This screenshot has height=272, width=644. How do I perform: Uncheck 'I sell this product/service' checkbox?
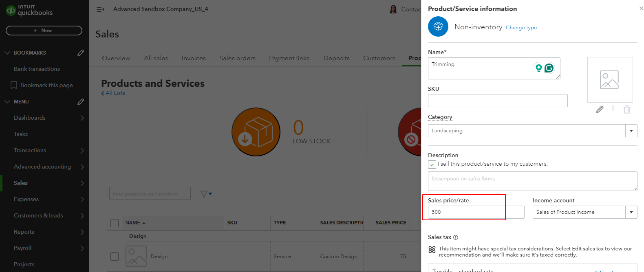coord(432,165)
